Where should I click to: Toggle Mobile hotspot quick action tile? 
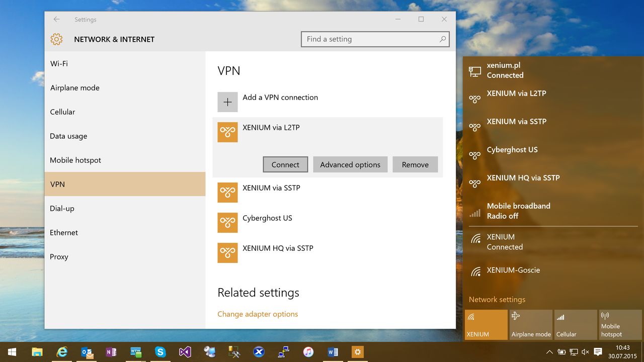tap(620, 325)
